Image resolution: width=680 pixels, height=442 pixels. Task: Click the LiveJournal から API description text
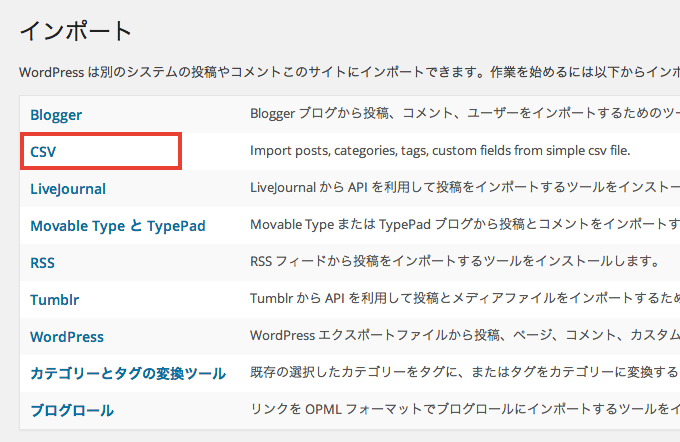[465, 187]
